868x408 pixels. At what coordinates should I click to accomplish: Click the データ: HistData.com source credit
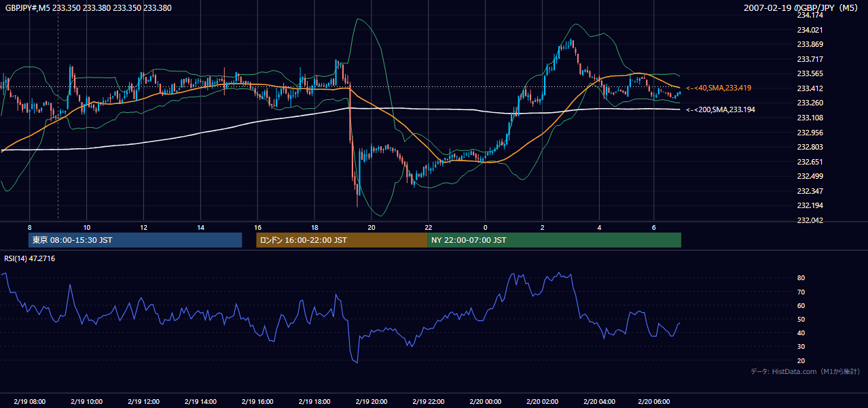(805, 371)
